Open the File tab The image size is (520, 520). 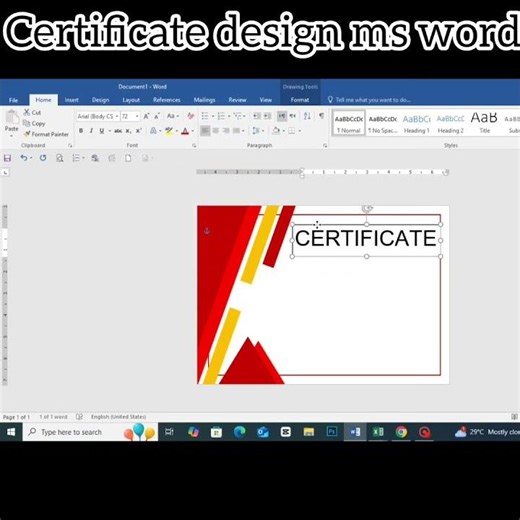pos(13,100)
